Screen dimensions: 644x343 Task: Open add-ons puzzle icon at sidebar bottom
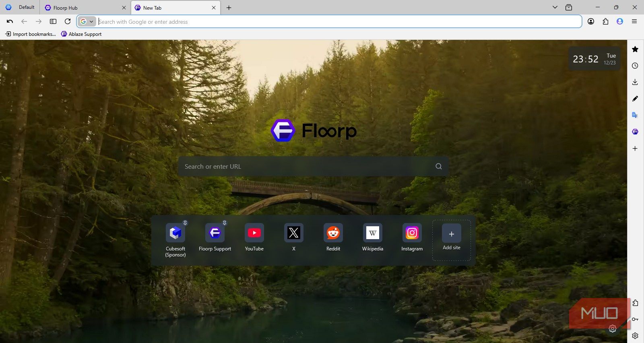[x=635, y=303]
